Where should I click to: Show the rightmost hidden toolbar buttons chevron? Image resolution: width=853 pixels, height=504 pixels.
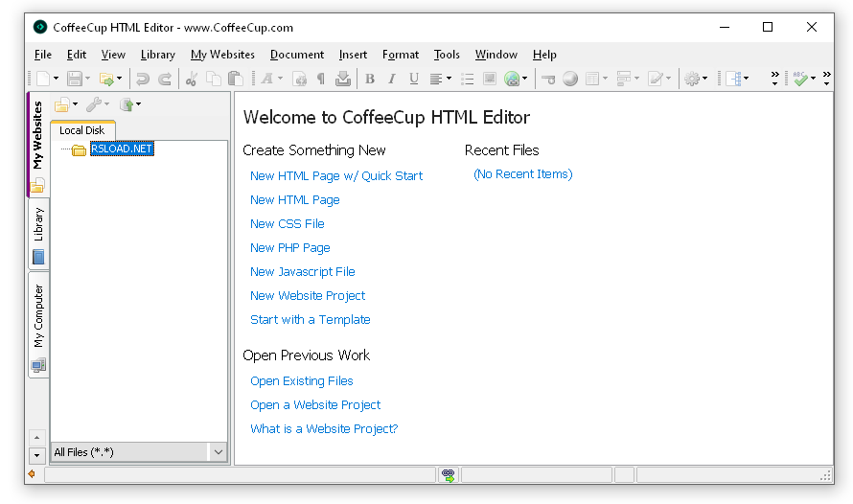[826, 79]
